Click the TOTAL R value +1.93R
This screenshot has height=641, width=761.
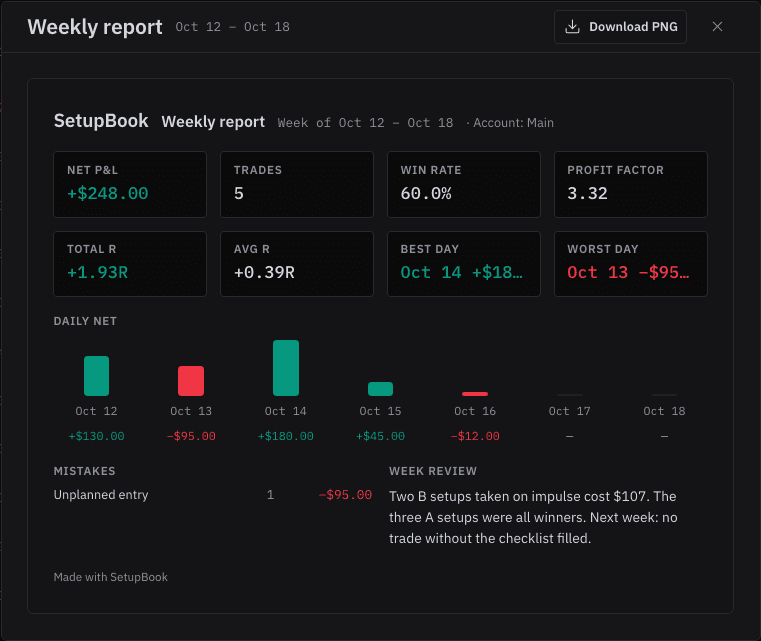[98, 272]
